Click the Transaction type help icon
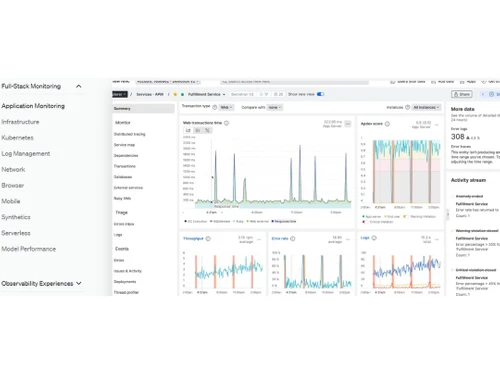Viewport: 500px width, 375px height. 215,107
